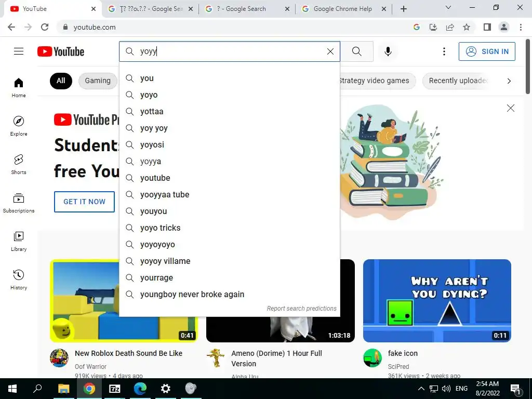Choose the 'yourrage' search suggestion
This screenshot has width=532, height=399.
pos(229,278)
